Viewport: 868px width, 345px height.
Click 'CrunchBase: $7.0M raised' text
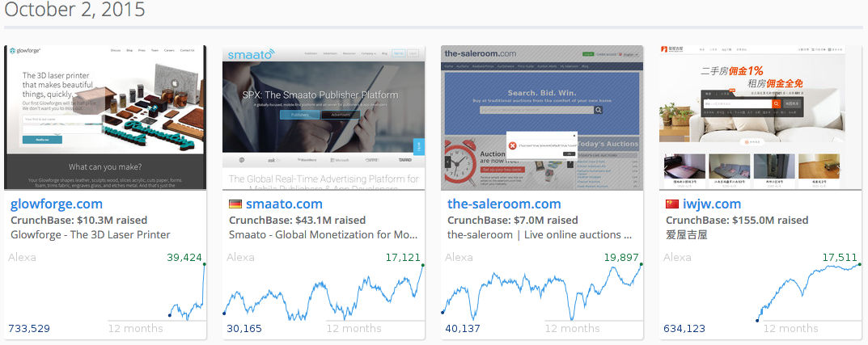click(513, 220)
